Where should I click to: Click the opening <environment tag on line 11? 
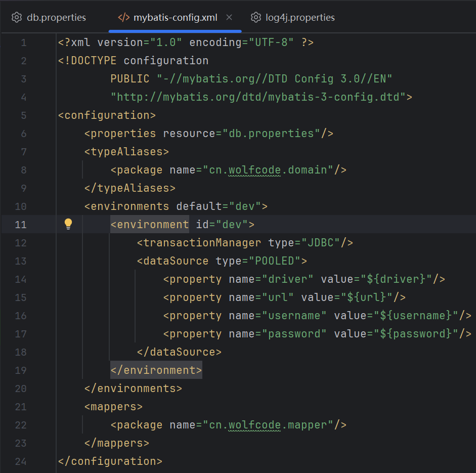[x=150, y=224]
